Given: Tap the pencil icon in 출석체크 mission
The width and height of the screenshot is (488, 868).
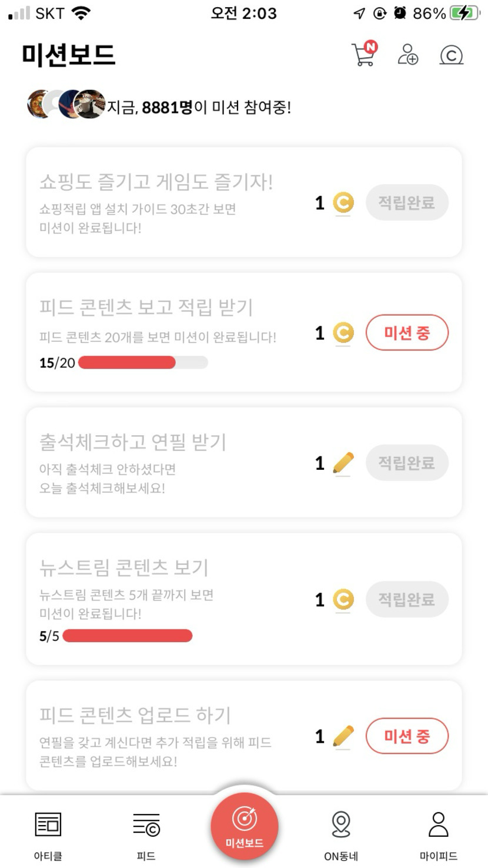Looking at the screenshot, I should [x=343, y=463].
